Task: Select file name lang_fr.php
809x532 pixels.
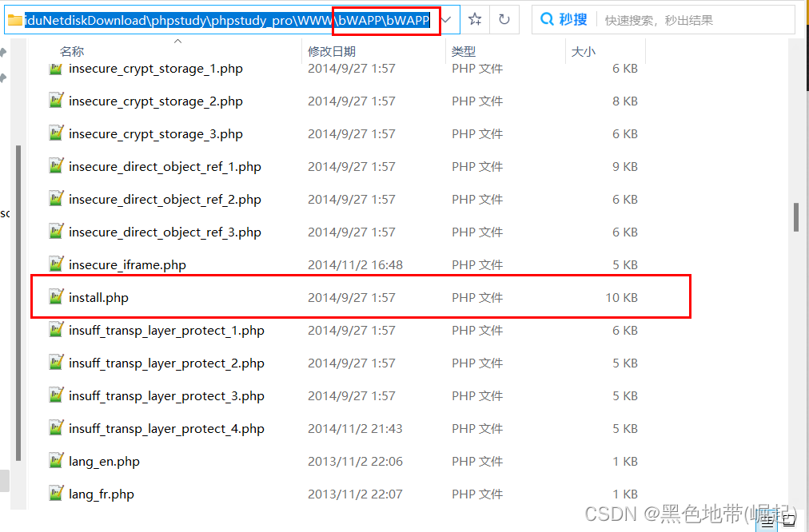Action: point(102,494)
